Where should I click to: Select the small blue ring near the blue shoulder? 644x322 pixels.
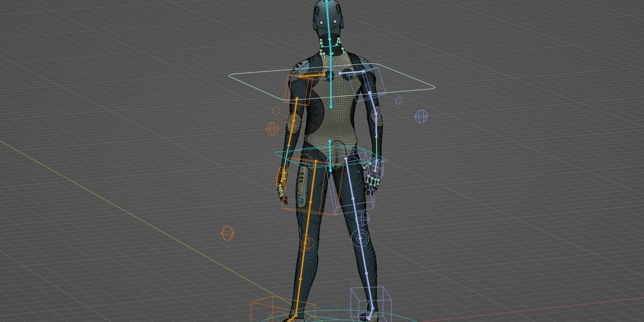399,100
